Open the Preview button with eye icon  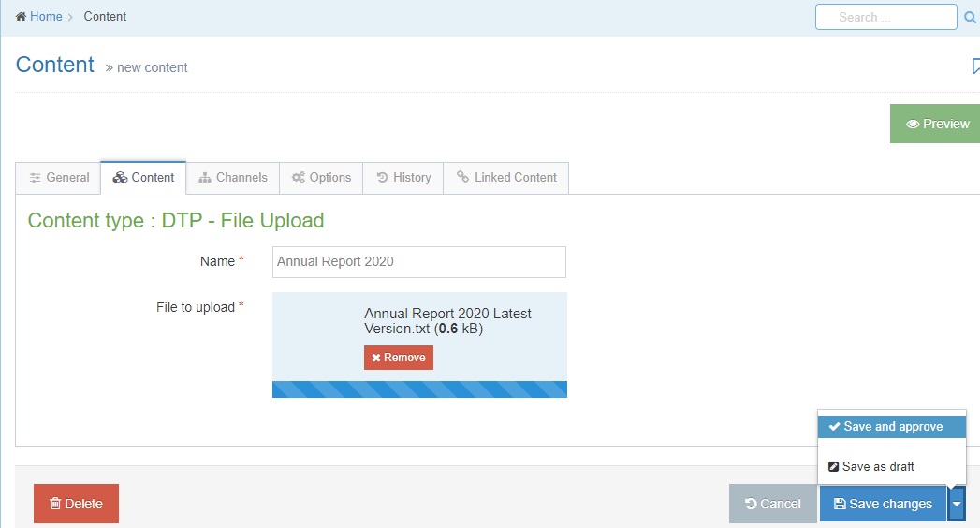coord(936,124)
